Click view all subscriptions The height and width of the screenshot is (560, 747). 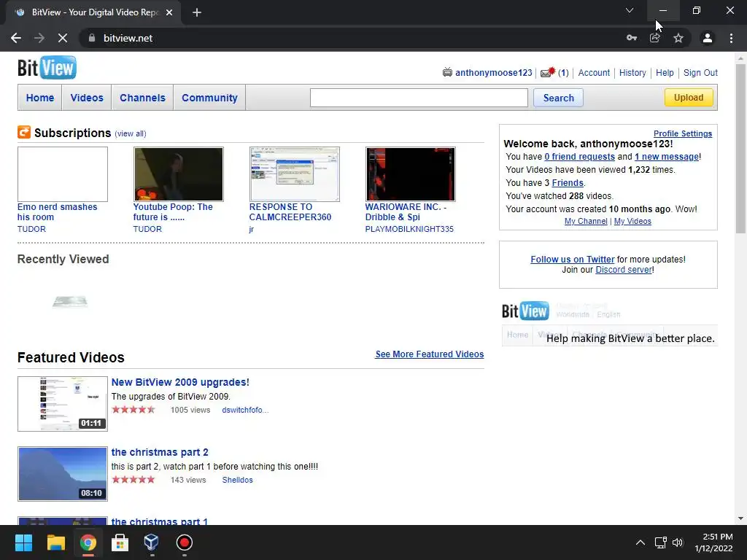click(x=131, y=133)
